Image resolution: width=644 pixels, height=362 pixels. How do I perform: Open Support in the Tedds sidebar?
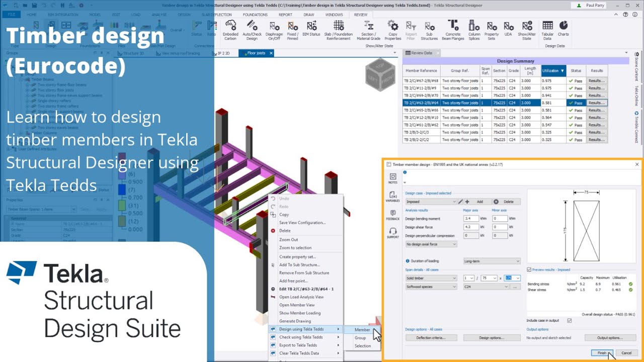coord(393,233)
